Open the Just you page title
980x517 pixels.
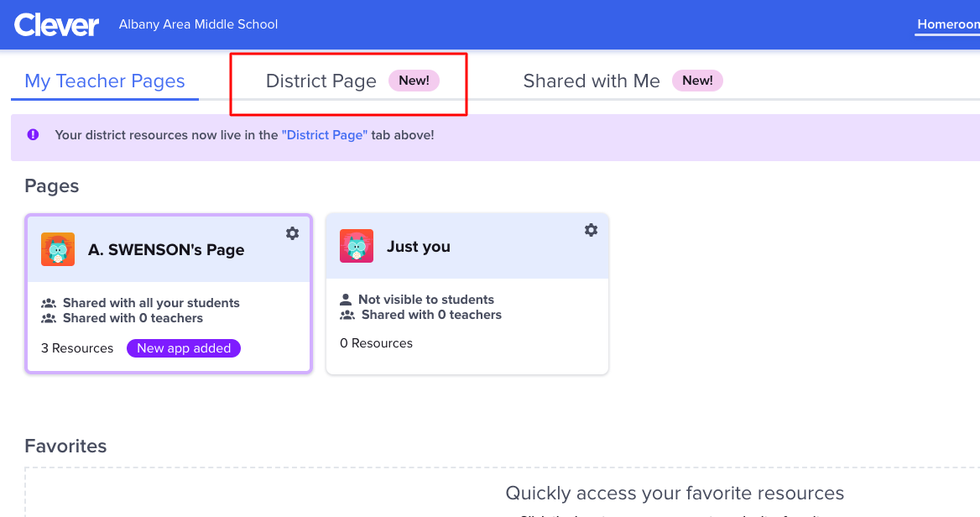[x=418, y=246]
